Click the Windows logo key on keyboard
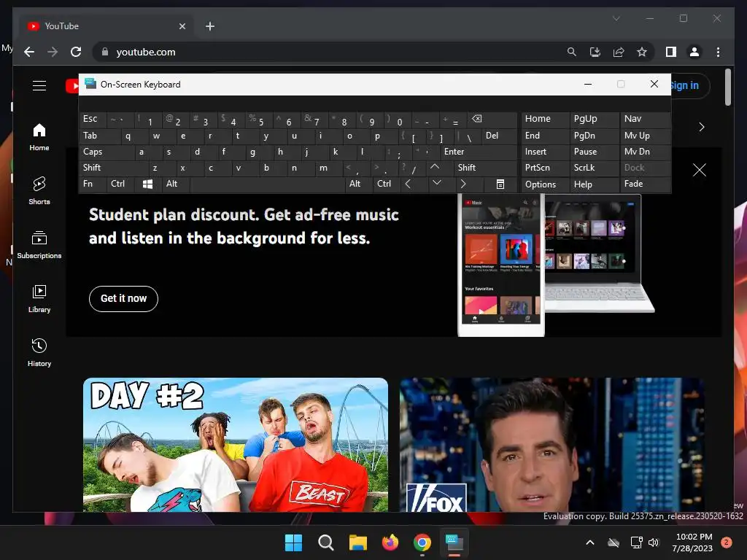747x560 pixels. (x=147, y=184)
